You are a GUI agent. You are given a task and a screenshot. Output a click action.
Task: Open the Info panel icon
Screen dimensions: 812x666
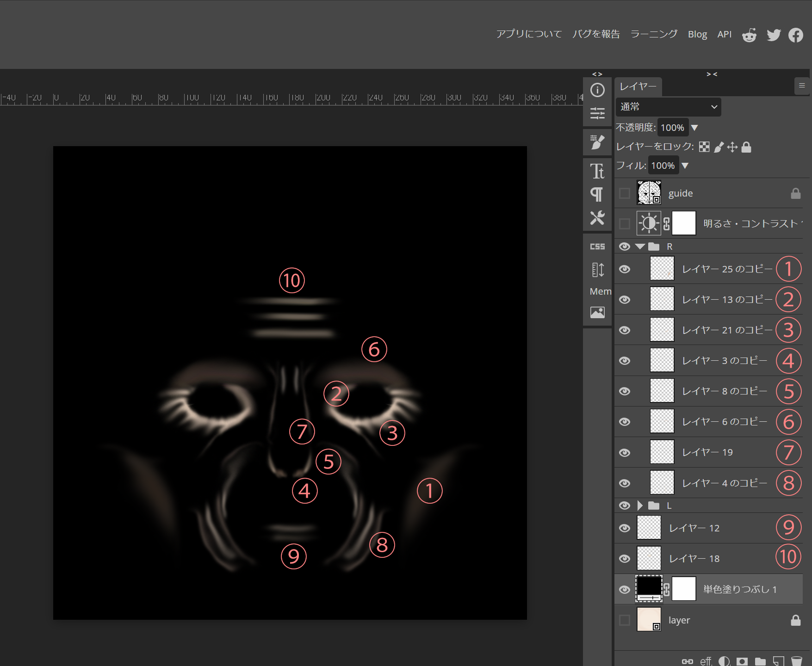point(597,90)
